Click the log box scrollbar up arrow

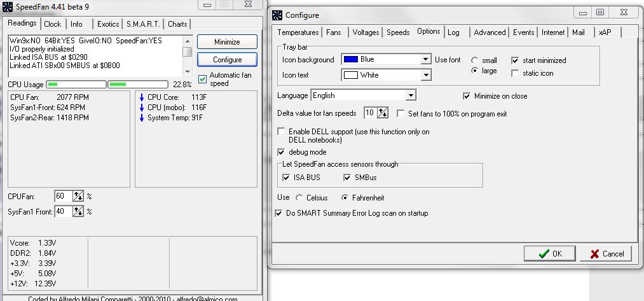pyautogui.click(x=188, y=41)
